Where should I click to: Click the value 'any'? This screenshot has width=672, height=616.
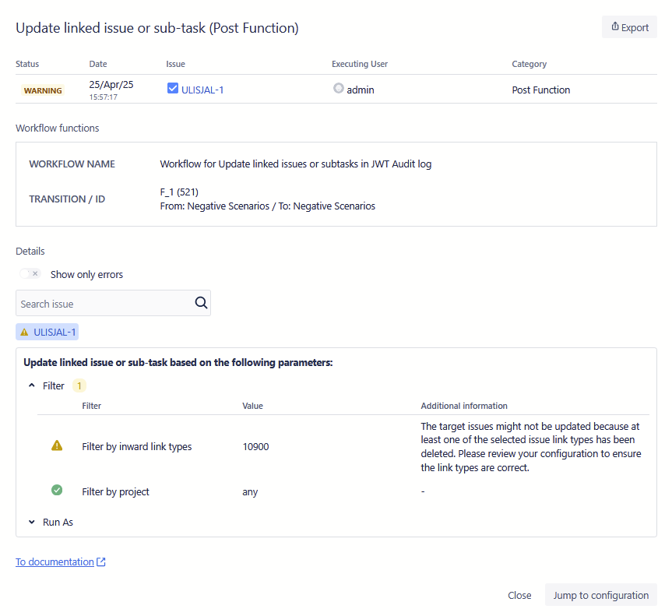[250, 492]
